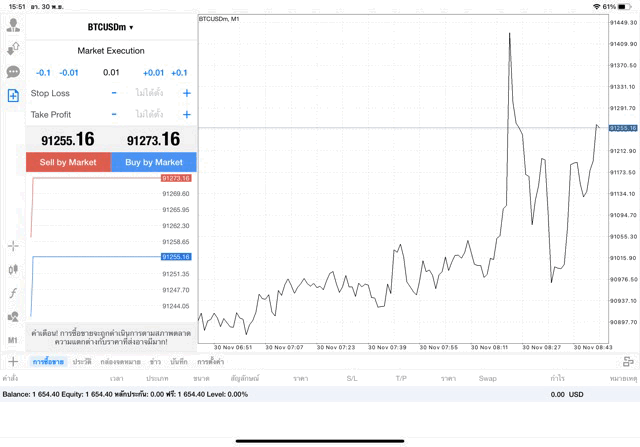The height and width of the screenshot is (447, 640).
Task: Click blue 91255.16 tick chart label
Action: coord(176,257)
